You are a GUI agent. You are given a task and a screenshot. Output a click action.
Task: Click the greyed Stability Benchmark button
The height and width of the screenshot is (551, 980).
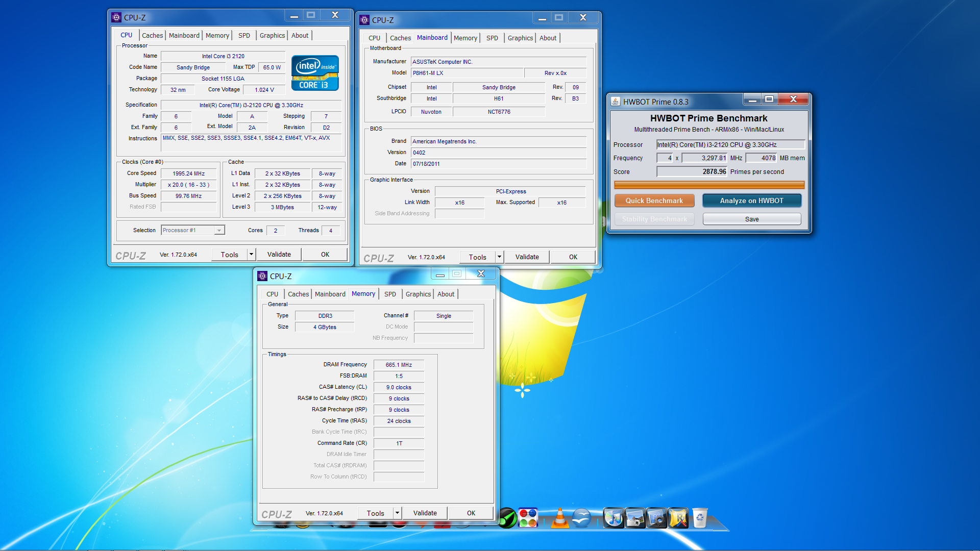click(654, 219)
